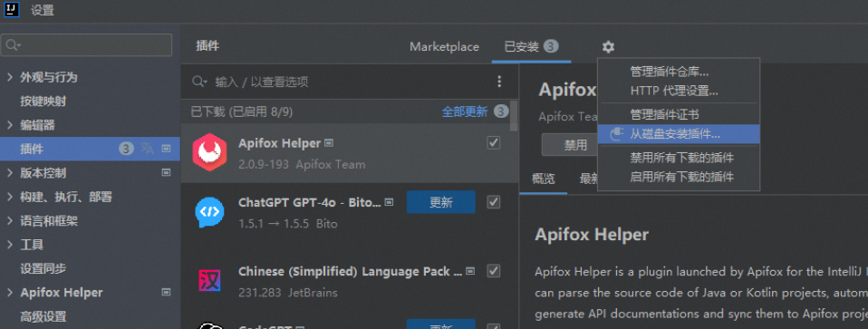The height and width of the screenshot is (329, 868).
Task: Click the plug icon beside 从磁盘安装插件
Action: tap(616, 134)
